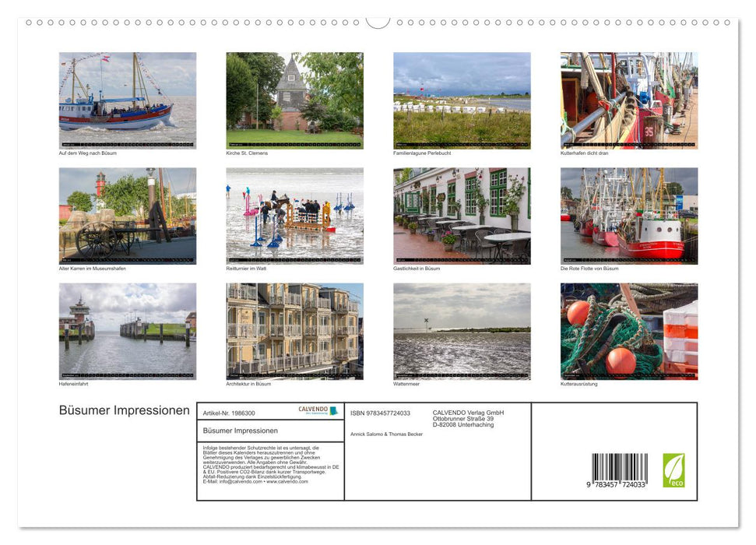The image size is (756, 545).
Task: View the 'Familienlagune Perlebucht' photo
Action: (x=462, y=99)
